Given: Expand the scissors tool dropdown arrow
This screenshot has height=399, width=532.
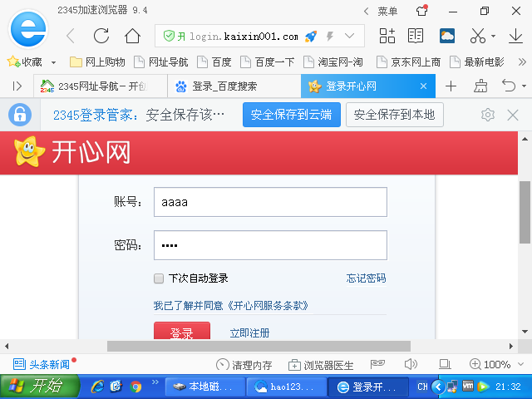Looking at the screenshot, I should tap(493, 36).
